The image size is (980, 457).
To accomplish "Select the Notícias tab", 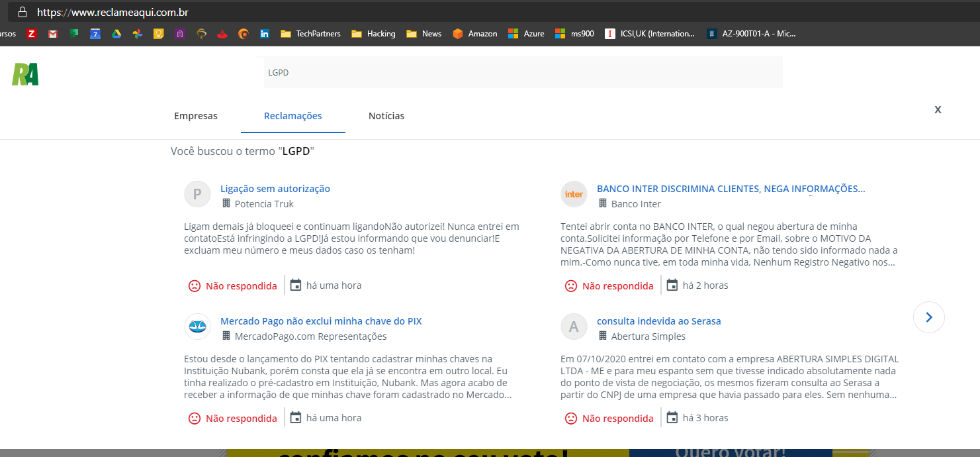I will click(386, 116).
